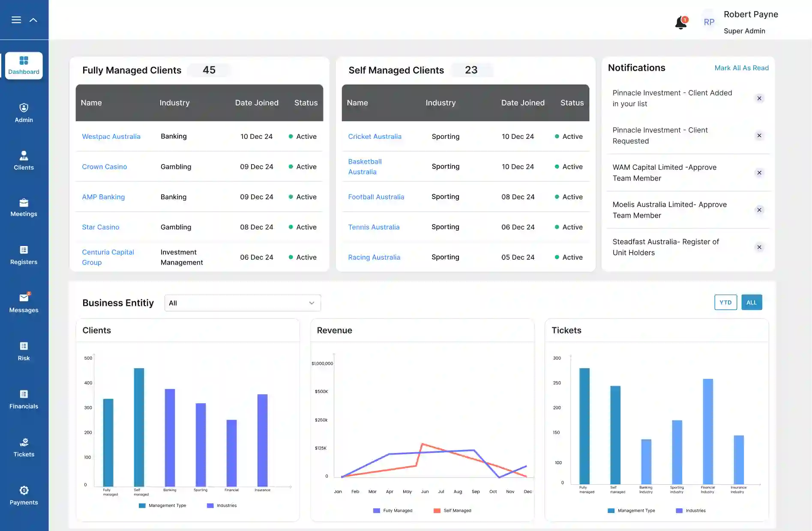812x531 pixels.
Task: Switch charts to ALL view
Action: 751,302
